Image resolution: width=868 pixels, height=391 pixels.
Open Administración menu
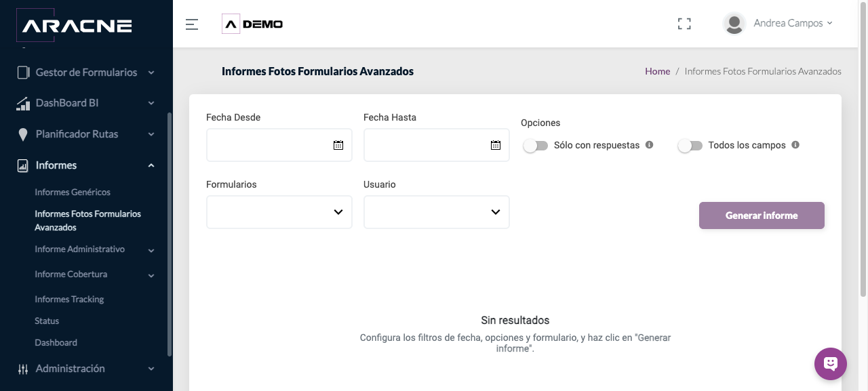[86, 369]
